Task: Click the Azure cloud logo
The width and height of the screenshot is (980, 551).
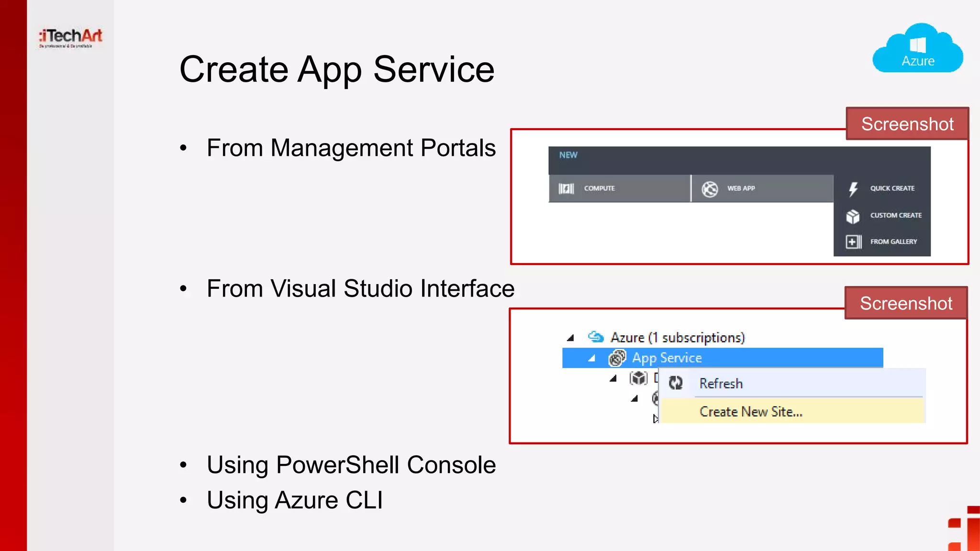Action: click(917, 48)
